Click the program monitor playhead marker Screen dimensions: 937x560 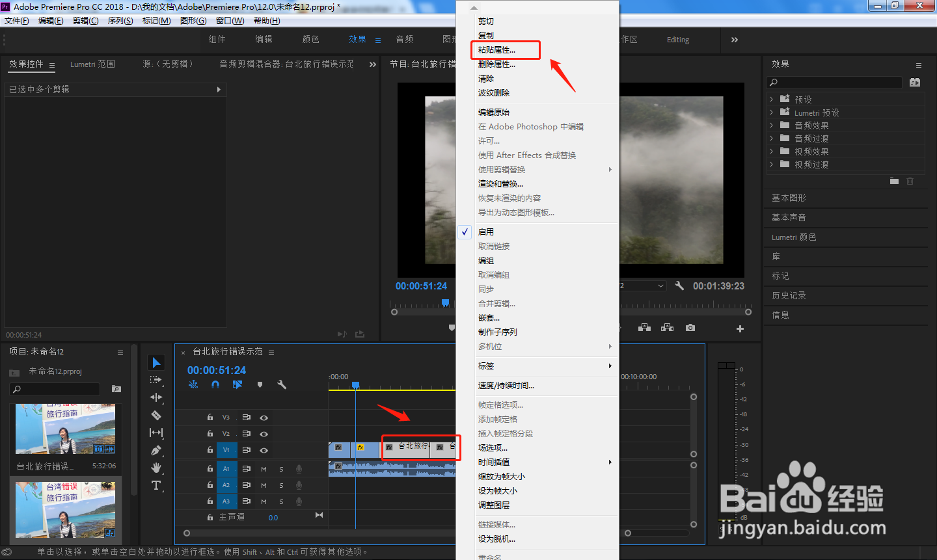coord(445,302)
